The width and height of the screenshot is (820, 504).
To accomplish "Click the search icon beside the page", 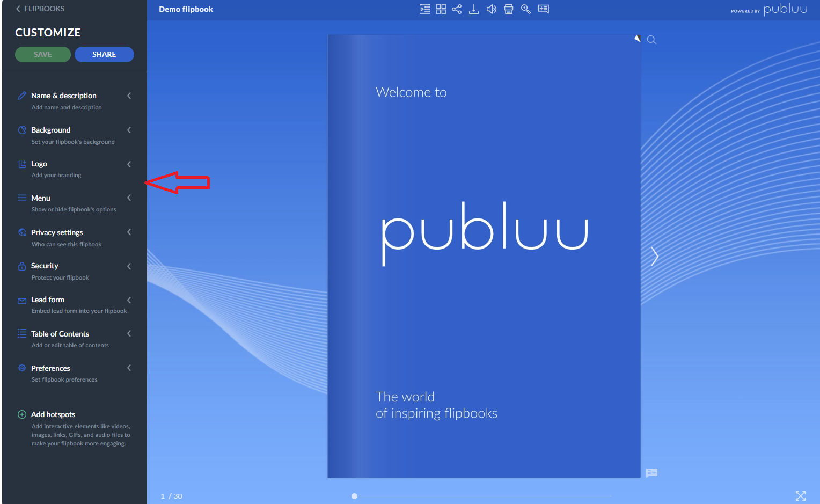I will click(651, 40).
